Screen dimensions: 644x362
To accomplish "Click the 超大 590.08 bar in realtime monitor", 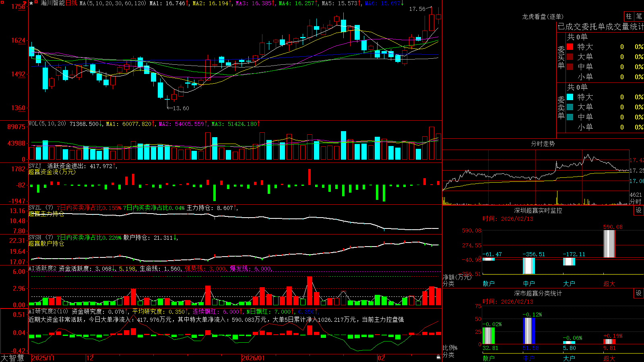I will tap(609, 244).
